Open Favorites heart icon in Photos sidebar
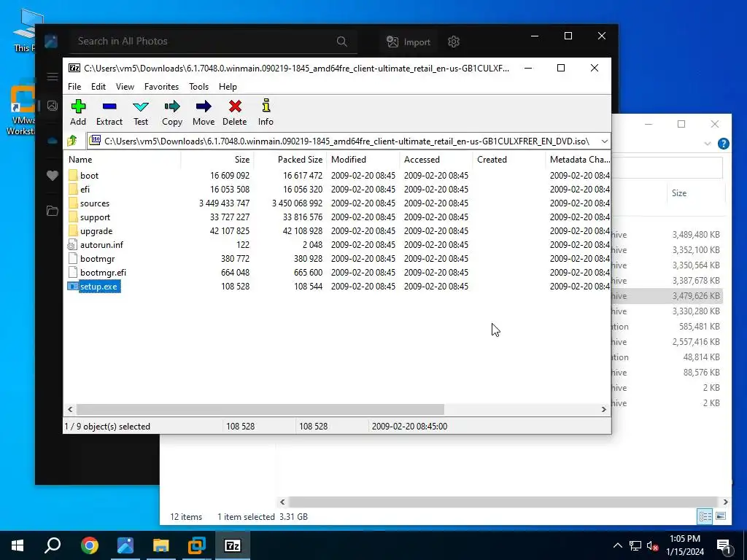 [53, 175]
